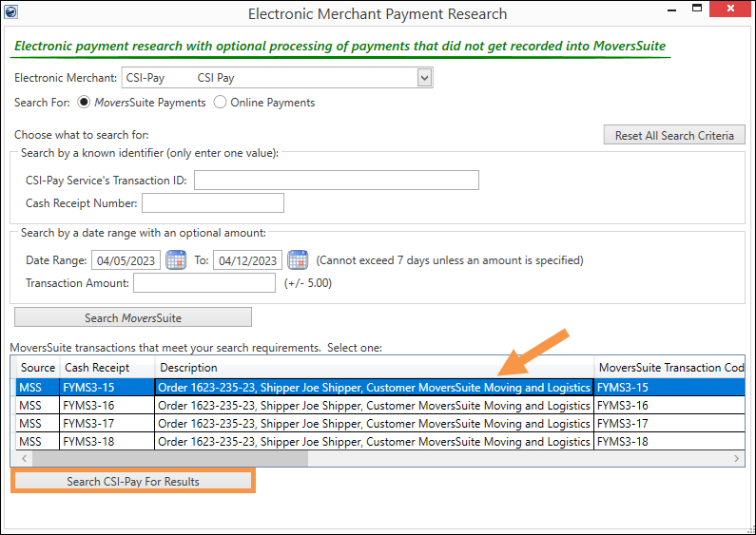The height and width of the screenshot is (535, 756).
Task: Sort by the Cash Receipt column header
Action: pos(107,367)
